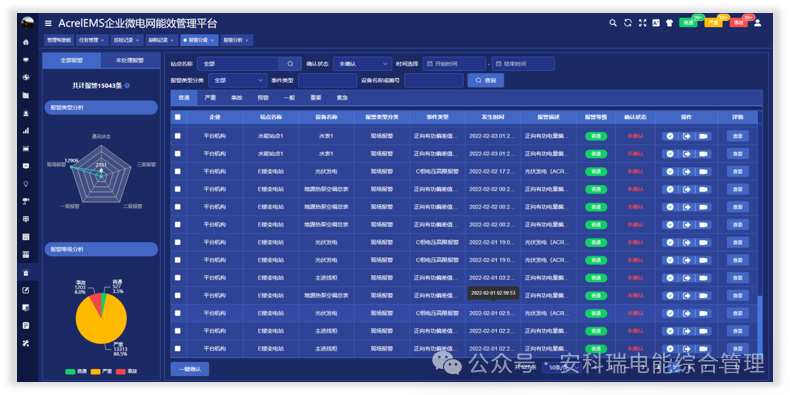The height and width of the screenshot is (395, 790).
Task: Switch to the 未处理报警 tab
Action: click(x=129, y=60)
